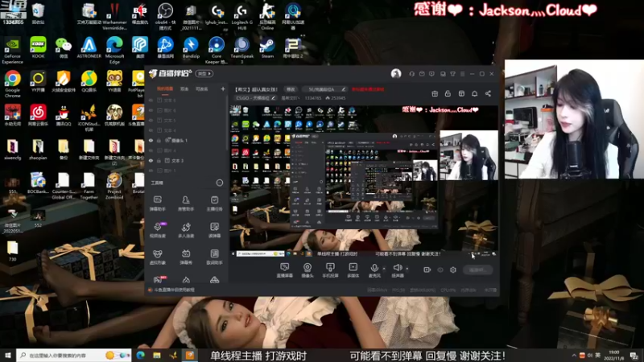The width and height of the screenshot is (644, 362).
Task: Toggle the lock on the 文本 3 source
Action: (159, 160)
